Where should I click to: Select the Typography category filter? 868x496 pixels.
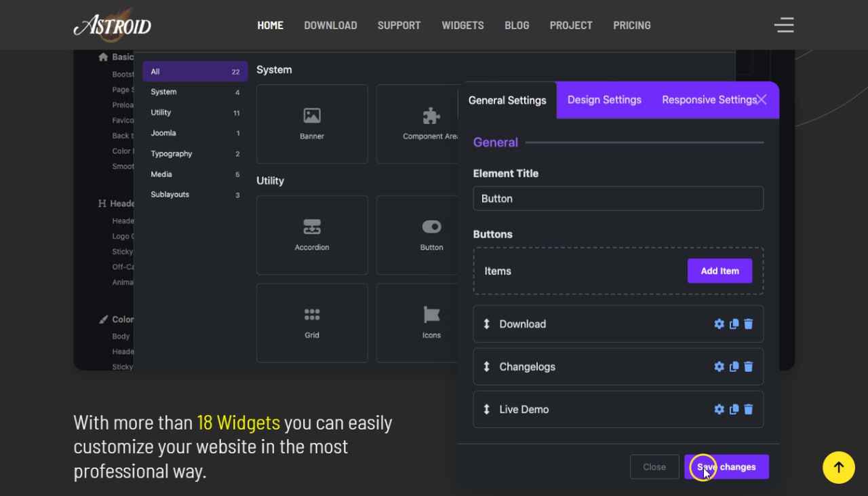tap(195, 153)
